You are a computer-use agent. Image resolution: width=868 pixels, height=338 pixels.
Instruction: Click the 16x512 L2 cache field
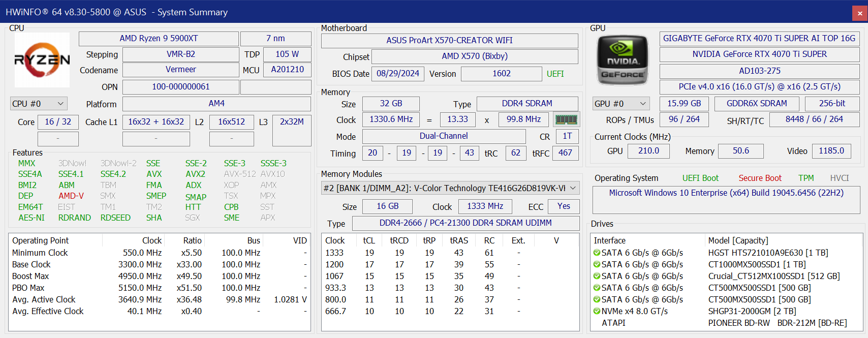click(231, 122)
